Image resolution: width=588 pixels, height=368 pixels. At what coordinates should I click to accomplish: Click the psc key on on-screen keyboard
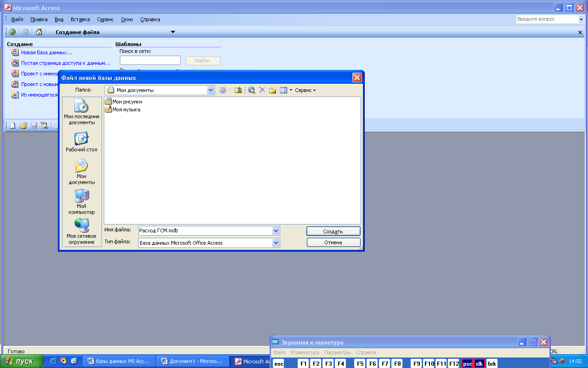[x=468, y=363]
